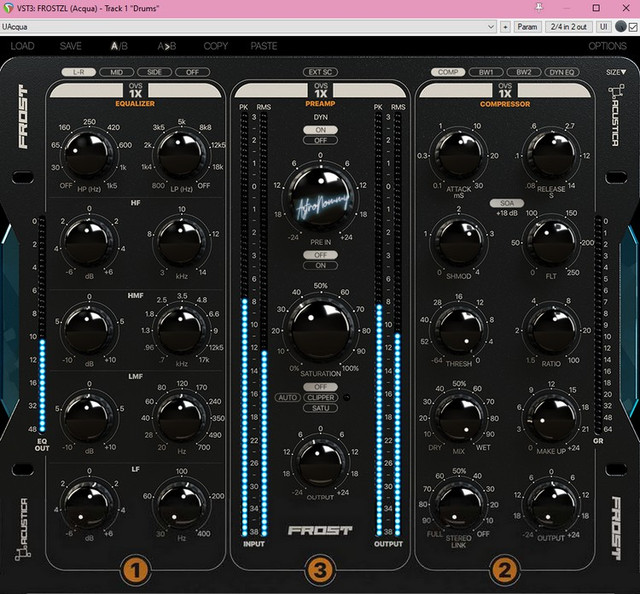Click the OFF button below PRE IN
The image size is (640, 594).
click(x=320, y=255)
